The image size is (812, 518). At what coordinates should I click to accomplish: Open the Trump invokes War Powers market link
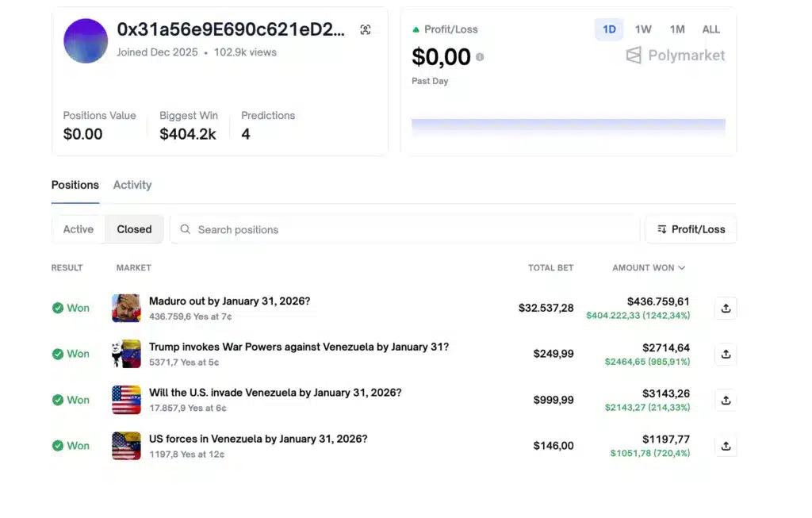pyautogui.click(x=298, y=347)
